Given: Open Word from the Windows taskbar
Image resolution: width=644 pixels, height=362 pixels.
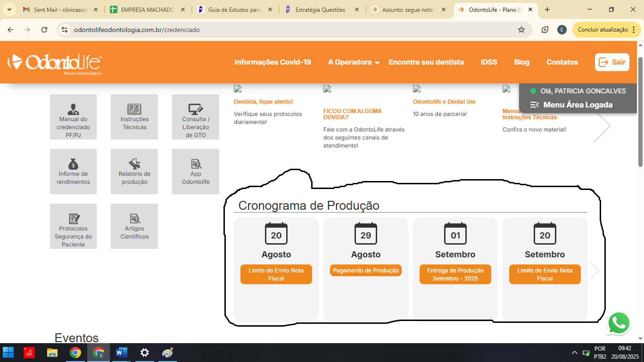Looking at the screenshot, I should click(122, 353).
